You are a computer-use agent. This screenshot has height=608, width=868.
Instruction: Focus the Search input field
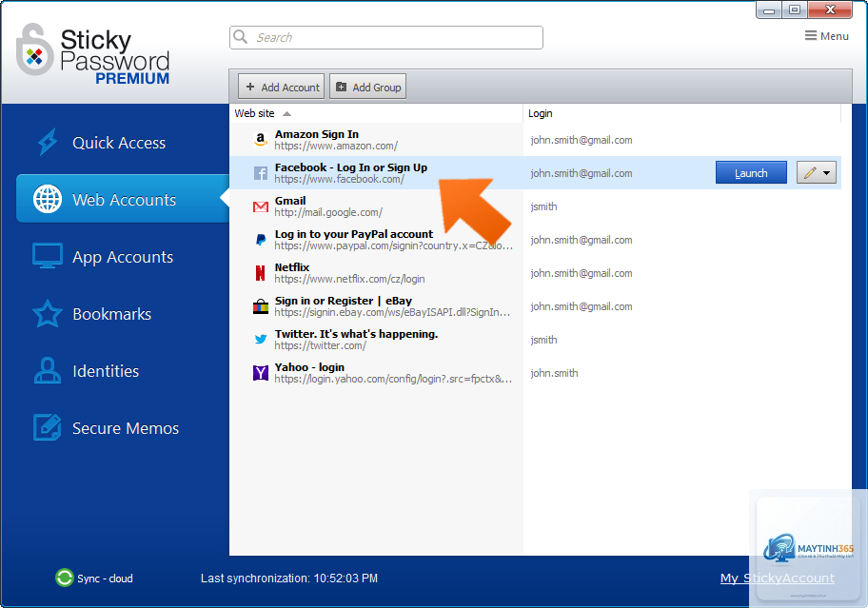coord(386,37)
